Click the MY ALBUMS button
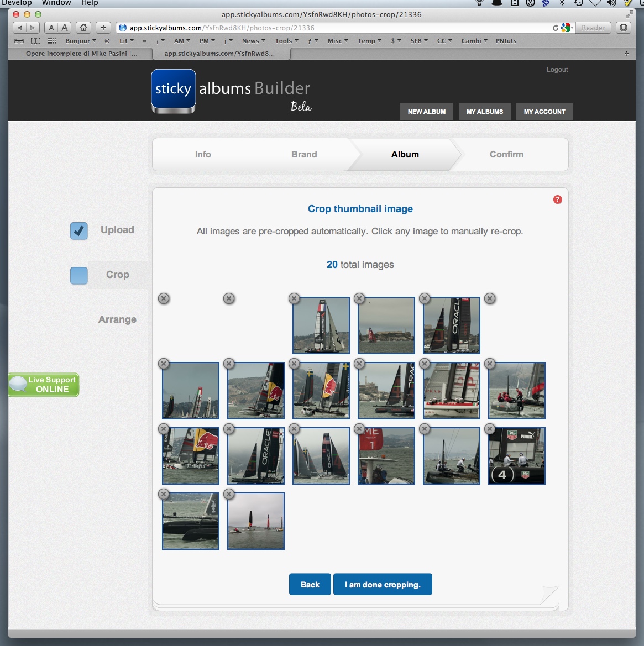This screenshot has height=646, width=644. click(485, 112)
